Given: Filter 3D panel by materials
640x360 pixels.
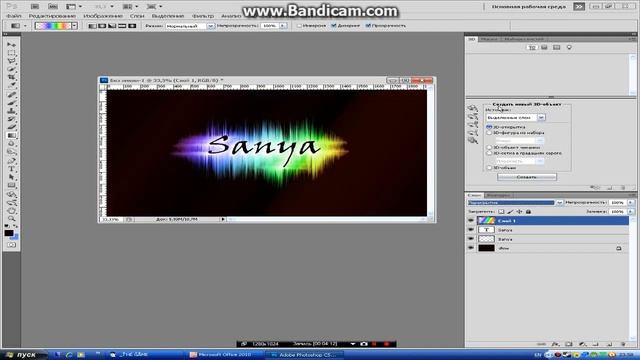Looking at the screenshot, I should 556,47.
